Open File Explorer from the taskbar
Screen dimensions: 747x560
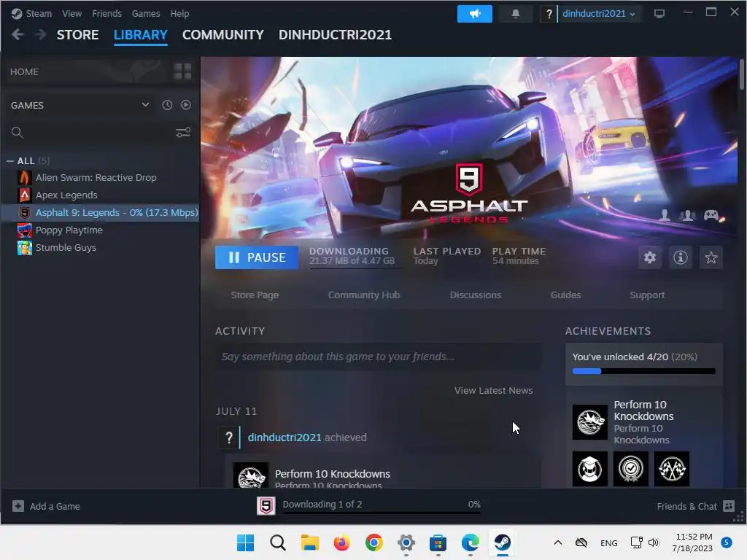309,542
